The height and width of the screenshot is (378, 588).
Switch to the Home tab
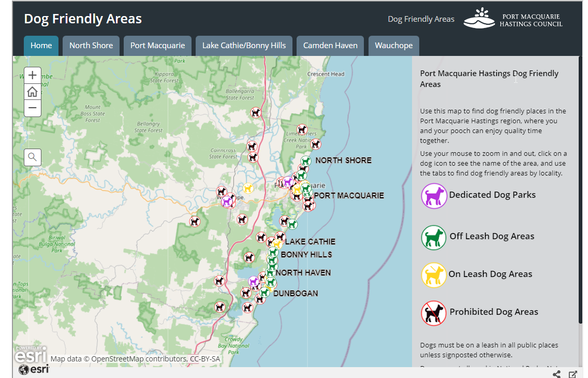tap(41, 46)
